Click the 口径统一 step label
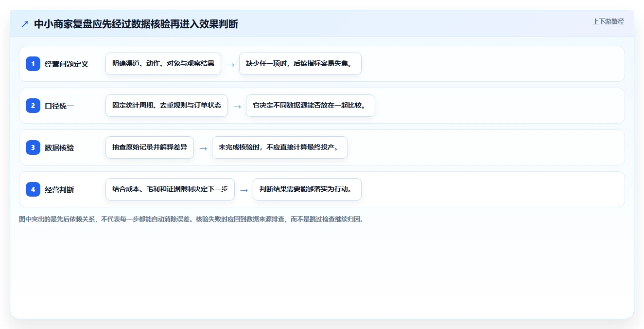Viewport: 644px width, 329px height. point(59,106)
